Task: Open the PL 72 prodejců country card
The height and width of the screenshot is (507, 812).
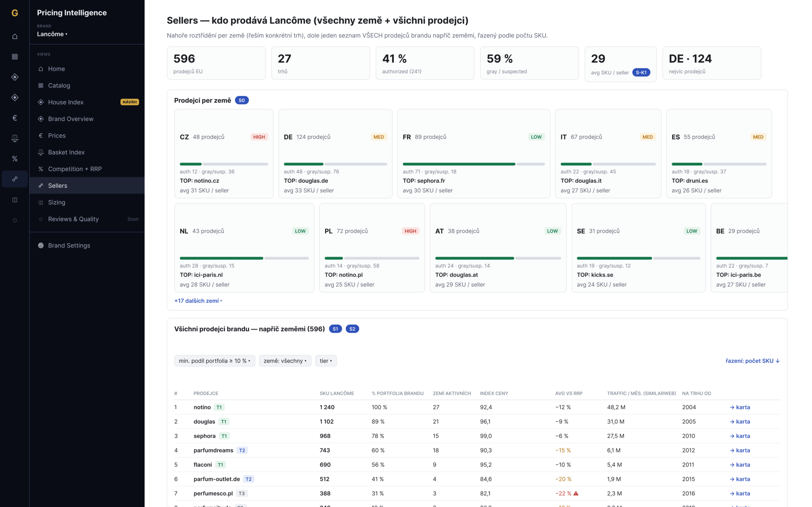Action: pos(372,248)
